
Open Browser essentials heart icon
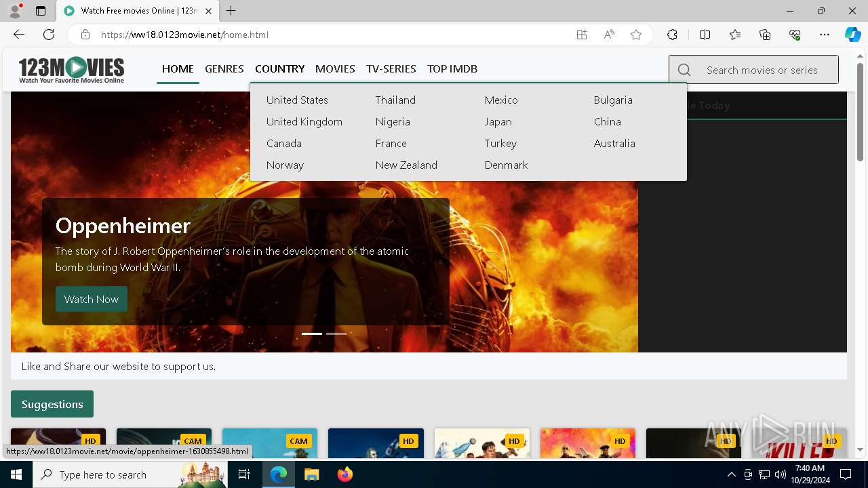(795, 35)
